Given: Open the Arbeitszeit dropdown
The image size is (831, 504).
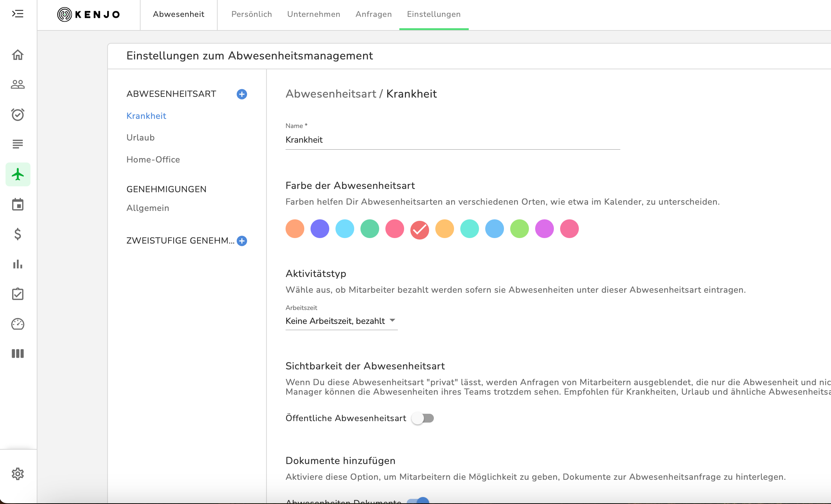Looking at the screenshot, I should click(341, 321).
